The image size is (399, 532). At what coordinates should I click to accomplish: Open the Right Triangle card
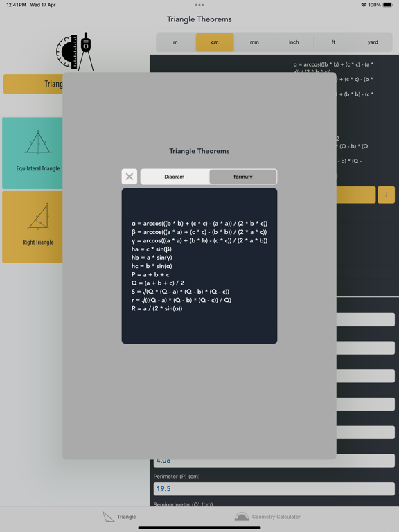pyautogui.click(x=33, y=227)
